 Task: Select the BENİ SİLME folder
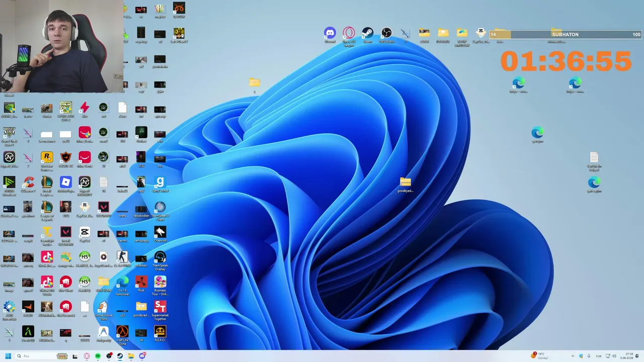[103, 284]
